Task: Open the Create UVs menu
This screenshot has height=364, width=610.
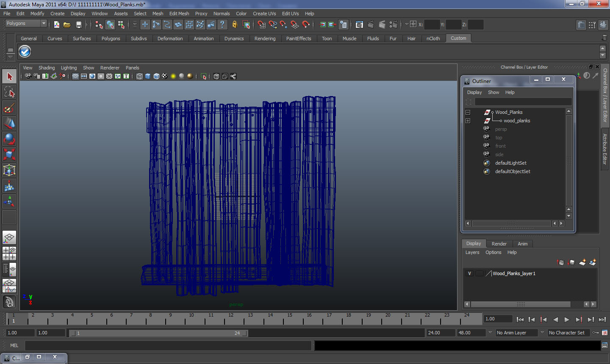Action: pyautogui.click(x=264, y=14)
